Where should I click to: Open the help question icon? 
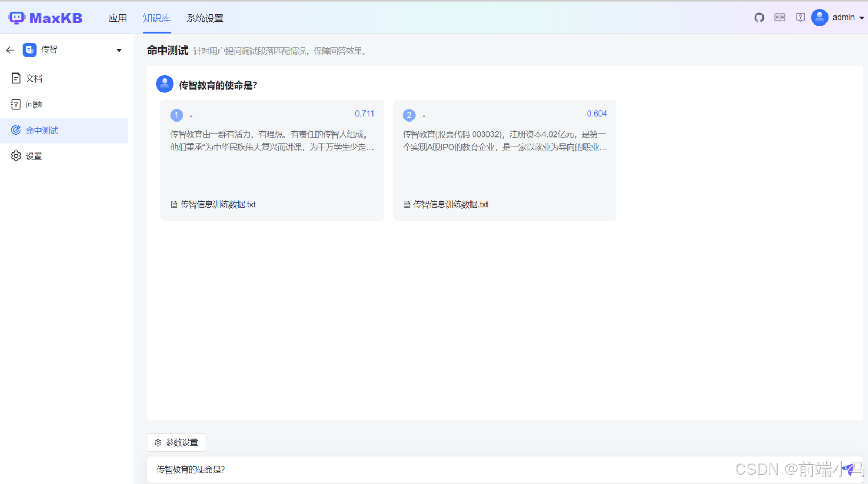click(800, 18)
